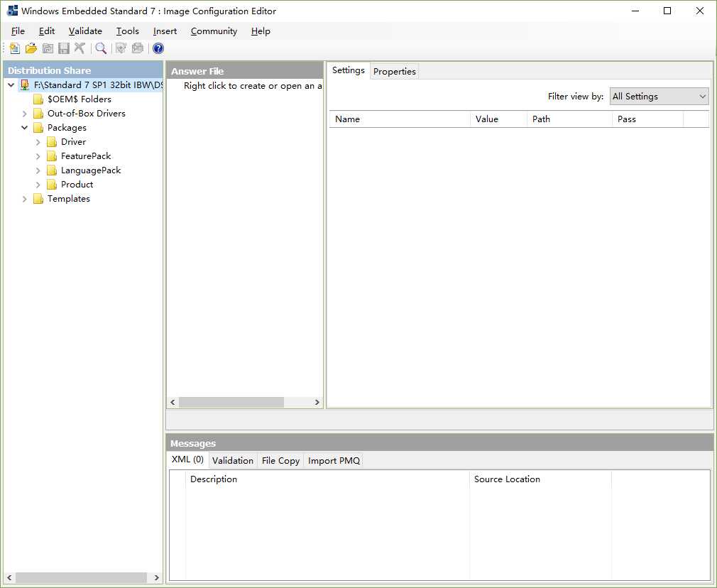Open the Validate menu
The width and height of the screenshot is (717, 588).
coord(85,31)
